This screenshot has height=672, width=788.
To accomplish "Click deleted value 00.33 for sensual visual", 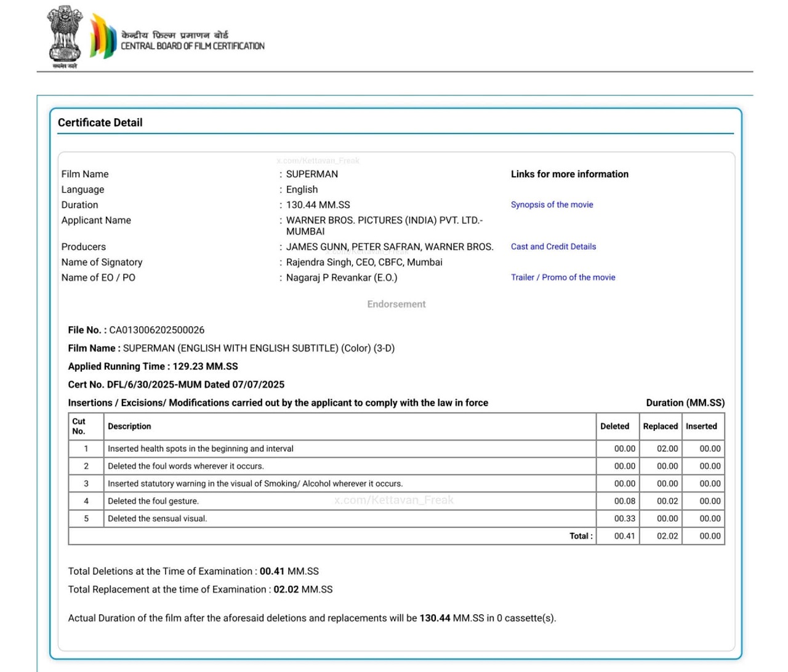I will [x=625, y=519].
